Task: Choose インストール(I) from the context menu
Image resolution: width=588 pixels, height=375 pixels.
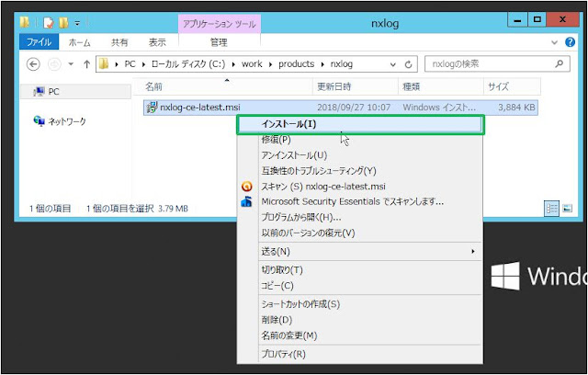Action: (x=360, y=124)
